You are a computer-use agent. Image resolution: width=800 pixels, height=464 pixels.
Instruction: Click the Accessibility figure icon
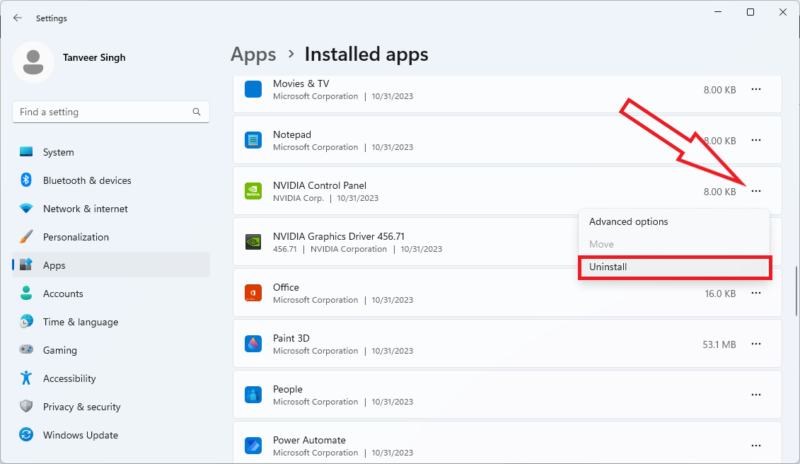click(26, 378)
